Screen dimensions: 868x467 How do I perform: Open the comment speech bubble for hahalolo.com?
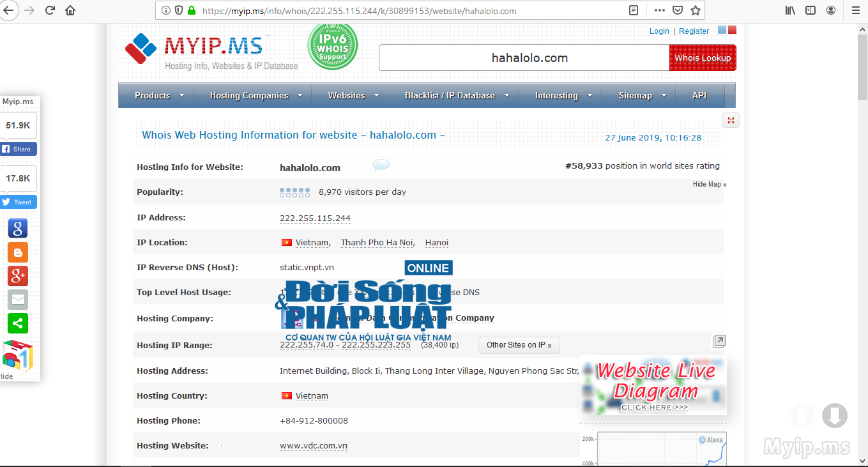tap(381, 165)
